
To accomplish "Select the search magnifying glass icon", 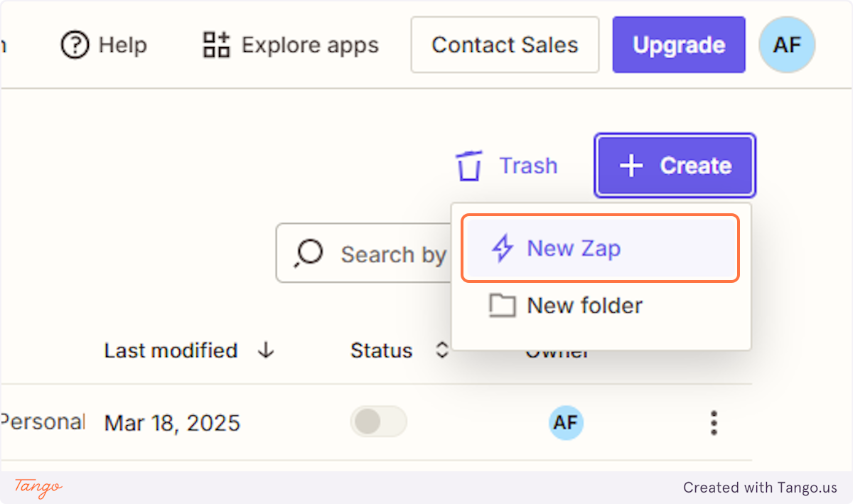I will point(309,254).
